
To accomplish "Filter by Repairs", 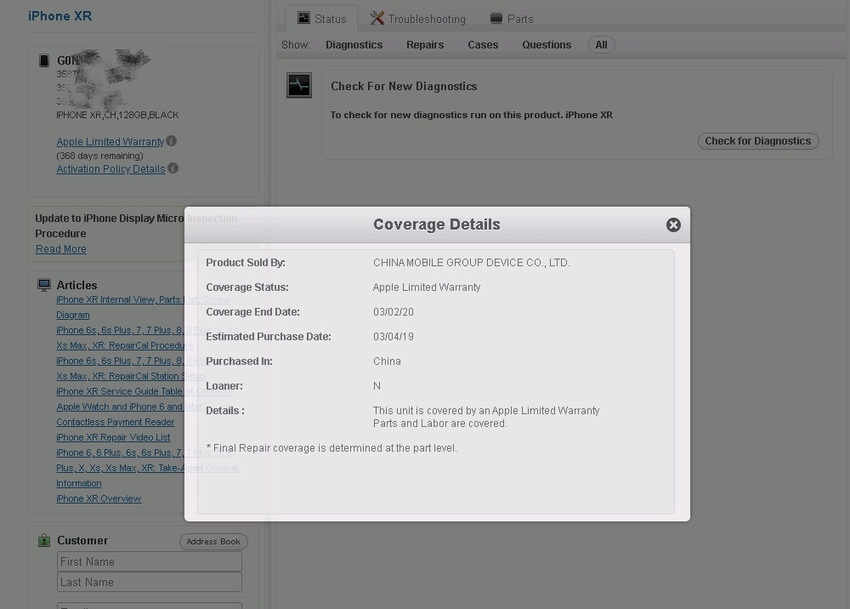I will [x=425, y=45].
